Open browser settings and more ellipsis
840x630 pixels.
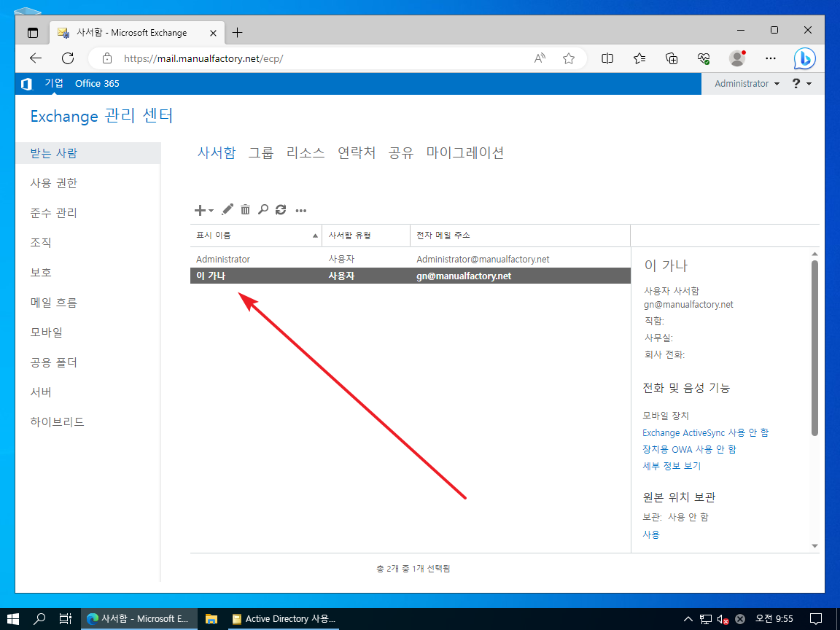click(x=770, y=58)
